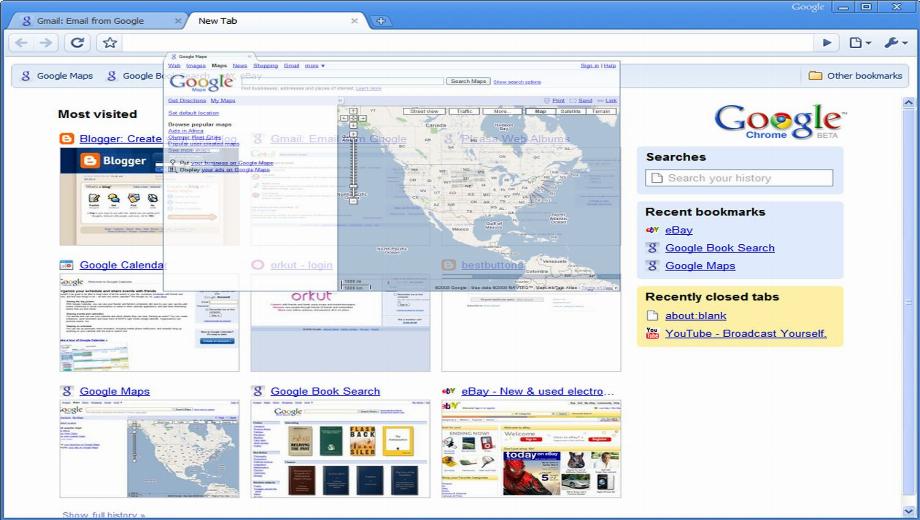Zoom in with the map plus button
Screen dimensions: 920x520
tap(353, 134)
